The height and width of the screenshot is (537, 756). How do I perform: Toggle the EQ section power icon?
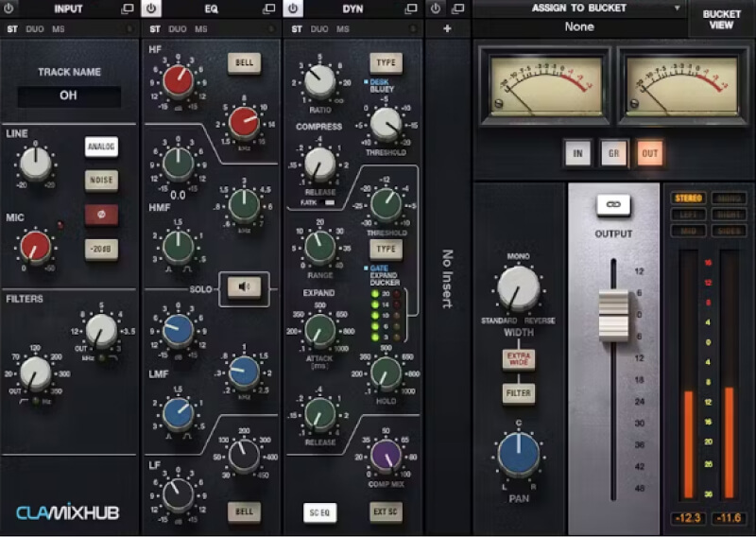click(x=151, y=9)
